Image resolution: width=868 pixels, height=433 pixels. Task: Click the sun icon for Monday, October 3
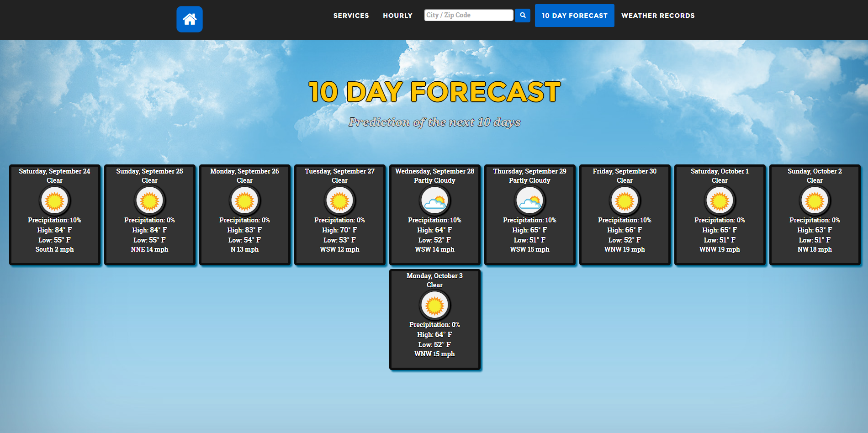(434, 305)
